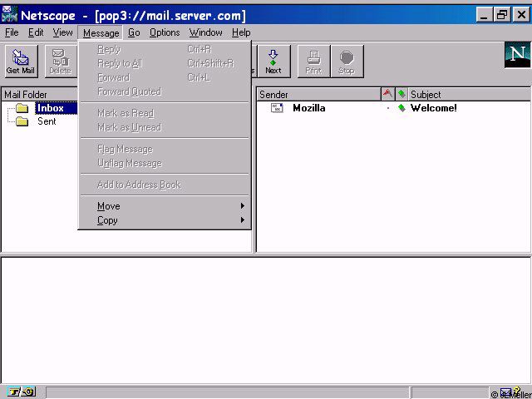Viewport: 532px width, 399px height.
Task: Click the Netscape title bar app icon
Action: pyautogui.click(x=9, y=15)
